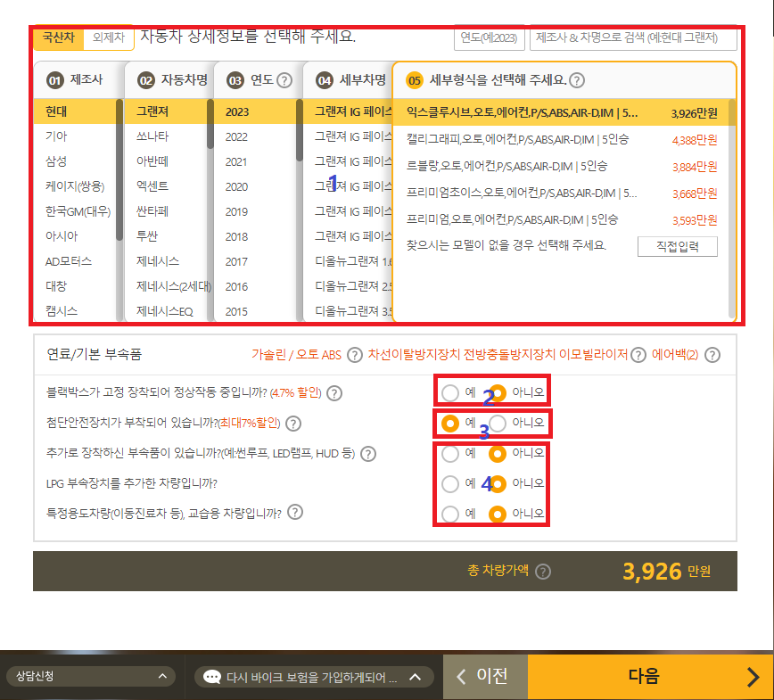Open help icon after 에어백(2)
Image resolution: width=774 pixels, height=700 pixels.
point(712,355)
